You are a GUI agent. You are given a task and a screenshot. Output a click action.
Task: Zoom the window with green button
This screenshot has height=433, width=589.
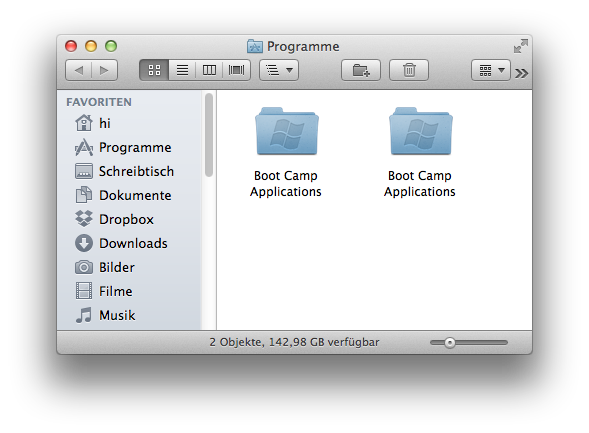pos(111,46)
